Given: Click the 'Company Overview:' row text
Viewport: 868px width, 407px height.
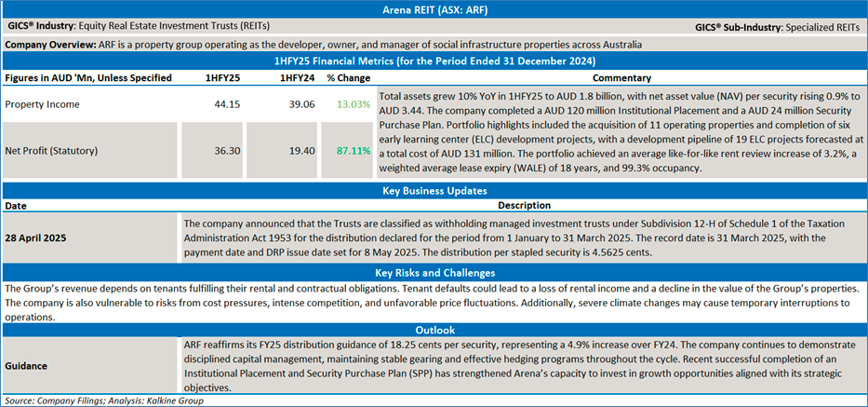Looking at the screenshot, I should click(x=323, y=45).
